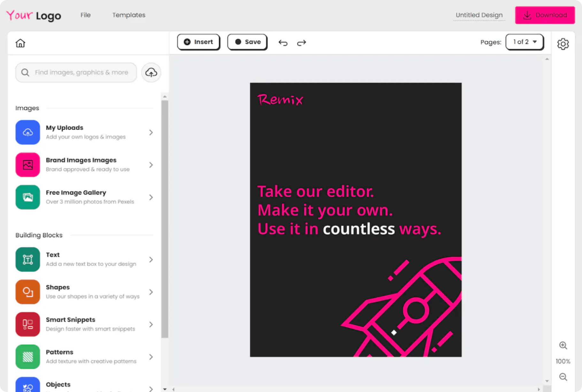Click the Shapes orange icon
Image resolution: width=582 pixels, height=392 pixels.
pos(28,292)
